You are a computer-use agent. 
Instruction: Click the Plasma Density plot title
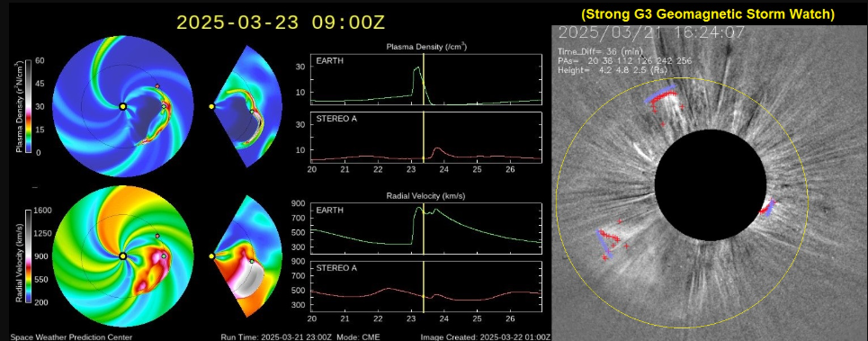426,48
